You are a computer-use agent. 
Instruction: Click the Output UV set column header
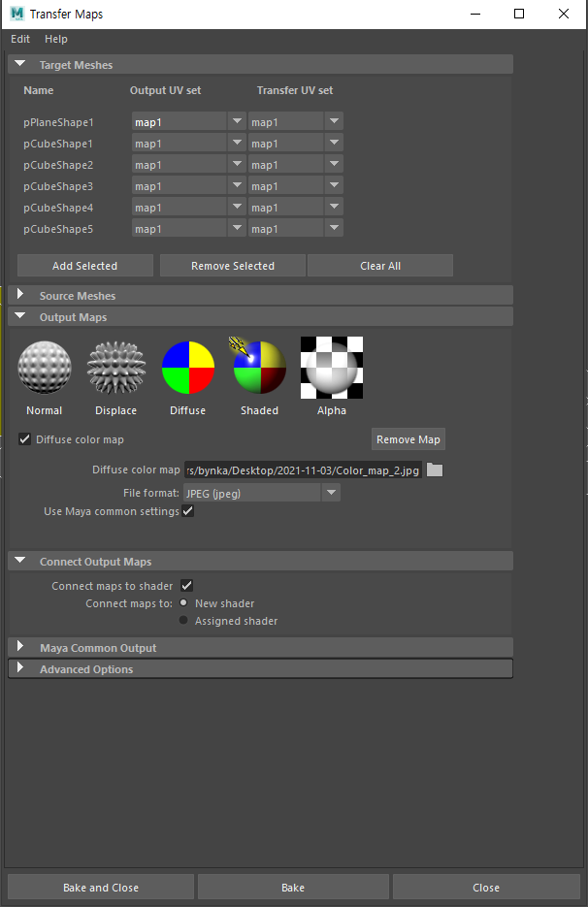(x=166, y=90)
